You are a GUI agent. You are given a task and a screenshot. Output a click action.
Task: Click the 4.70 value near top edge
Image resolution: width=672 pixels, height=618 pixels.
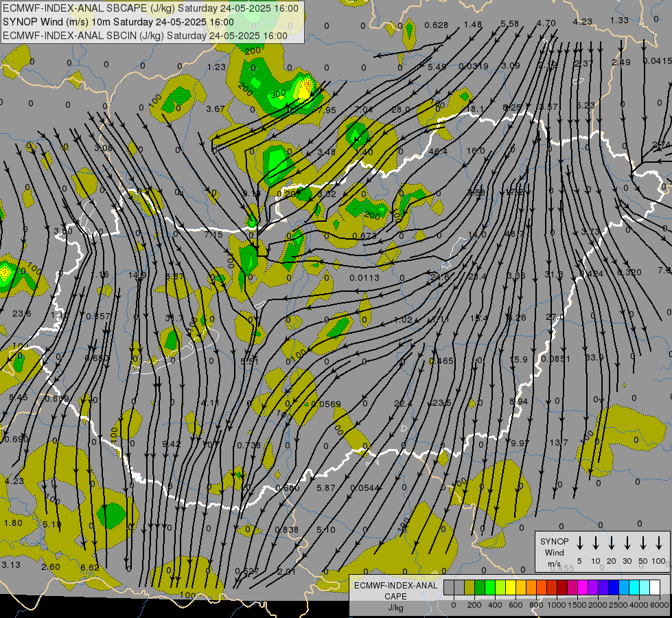[546, 23]
